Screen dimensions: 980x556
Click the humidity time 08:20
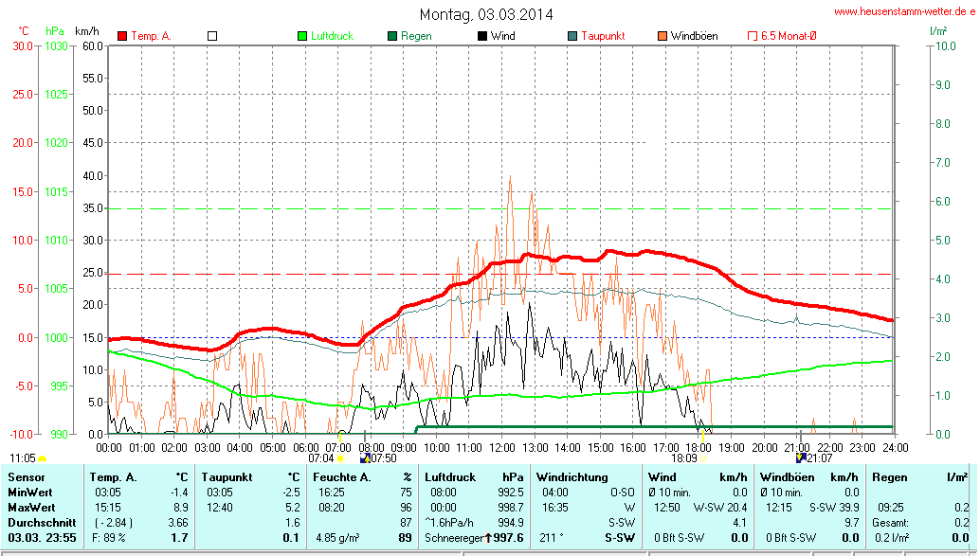(x=332, y=508)
